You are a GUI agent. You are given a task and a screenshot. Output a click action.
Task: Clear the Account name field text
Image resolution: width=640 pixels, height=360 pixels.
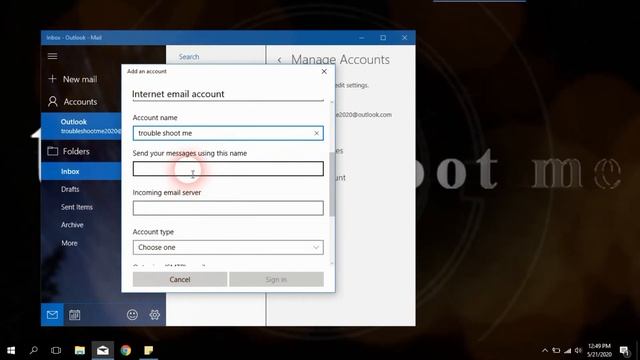point(317,133)
